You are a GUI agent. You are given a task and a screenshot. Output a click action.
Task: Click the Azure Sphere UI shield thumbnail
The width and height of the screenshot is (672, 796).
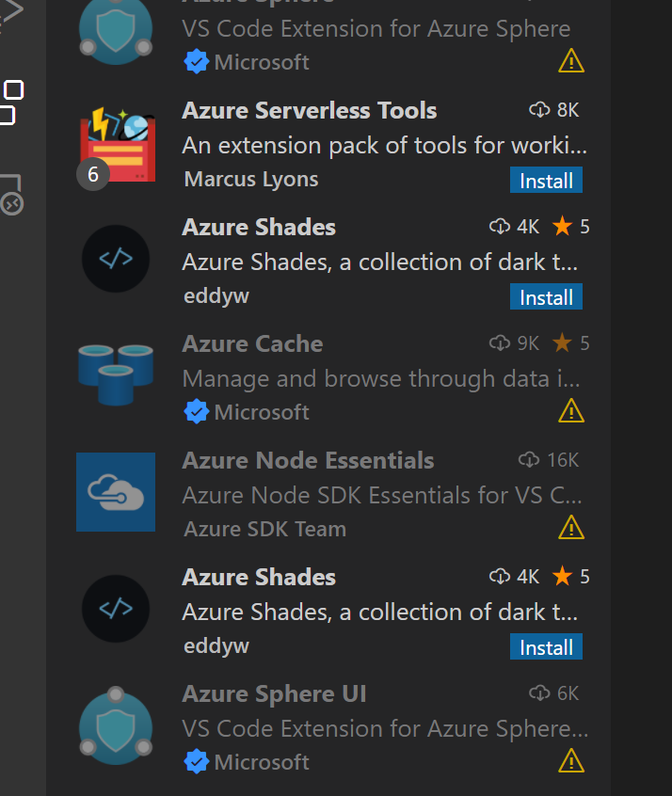(x=115, y=725)
